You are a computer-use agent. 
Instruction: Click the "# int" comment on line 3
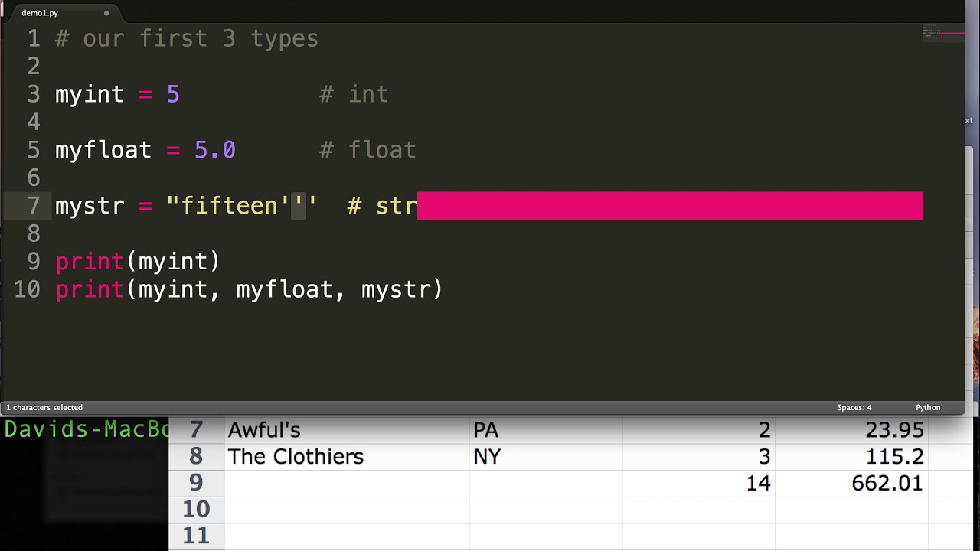[354, 94]
